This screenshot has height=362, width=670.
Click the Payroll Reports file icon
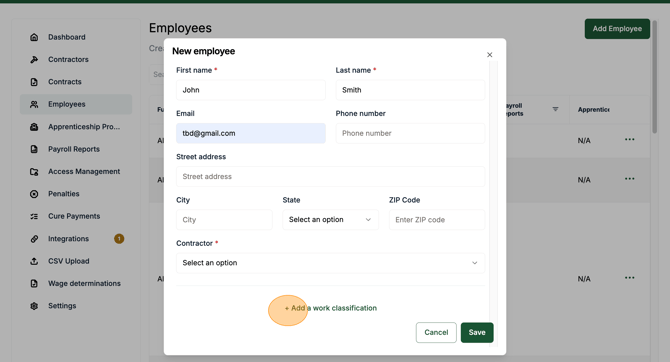(x=34, y=149)
